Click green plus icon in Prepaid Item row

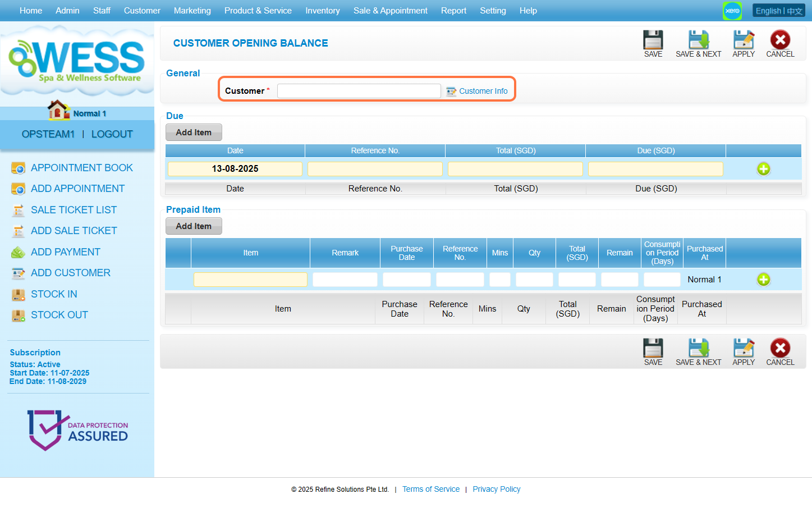tap(763, 280)
